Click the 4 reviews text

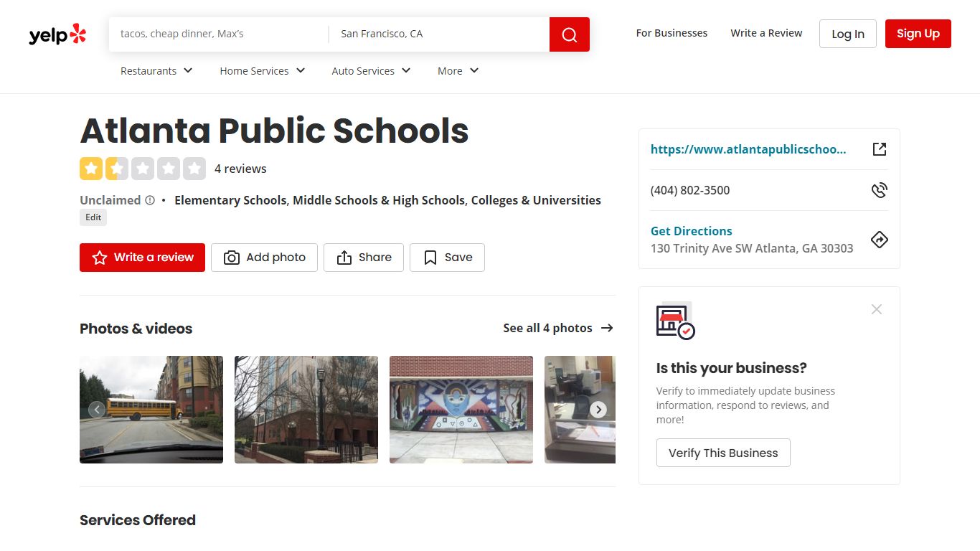point(240,169)
